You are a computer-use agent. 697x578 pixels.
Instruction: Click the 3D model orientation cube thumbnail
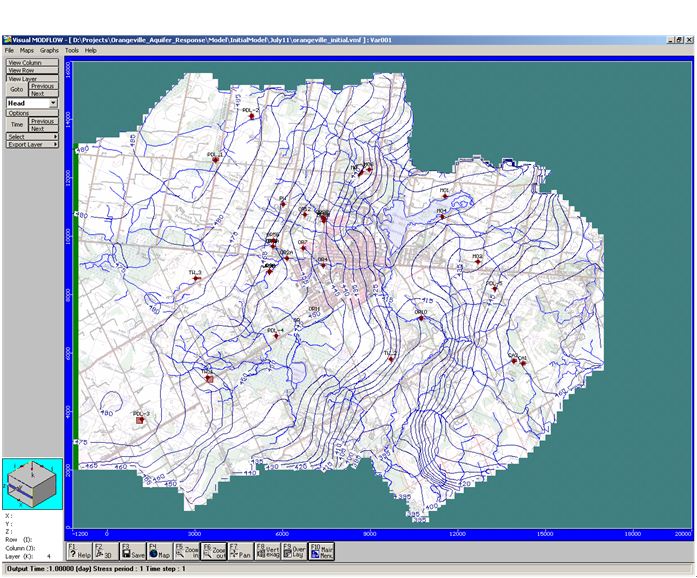[32, 484]
